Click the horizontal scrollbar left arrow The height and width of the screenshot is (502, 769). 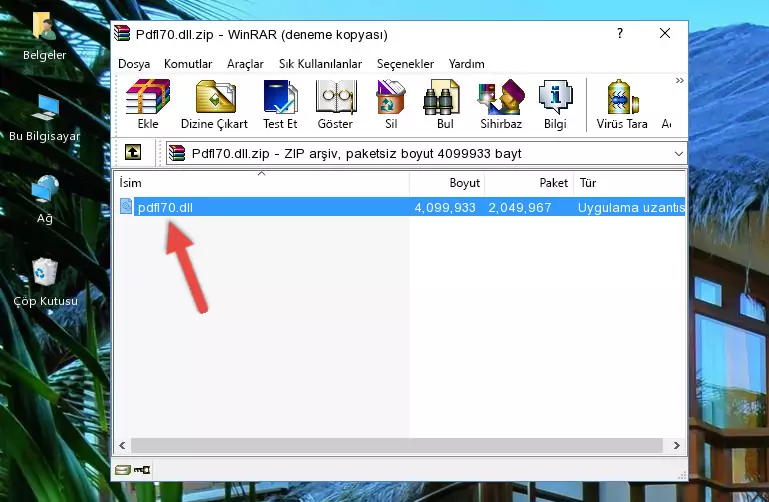(x=123, y=445)
